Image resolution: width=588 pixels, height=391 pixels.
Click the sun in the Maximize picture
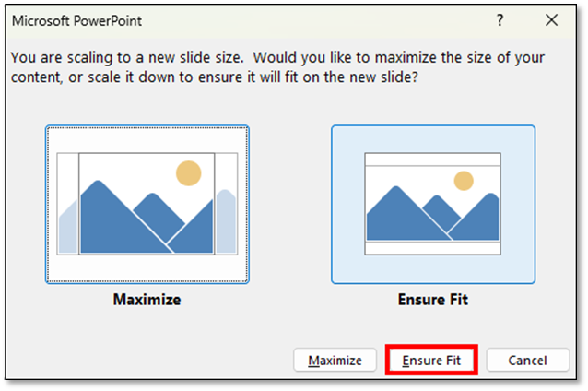(188, 173)
